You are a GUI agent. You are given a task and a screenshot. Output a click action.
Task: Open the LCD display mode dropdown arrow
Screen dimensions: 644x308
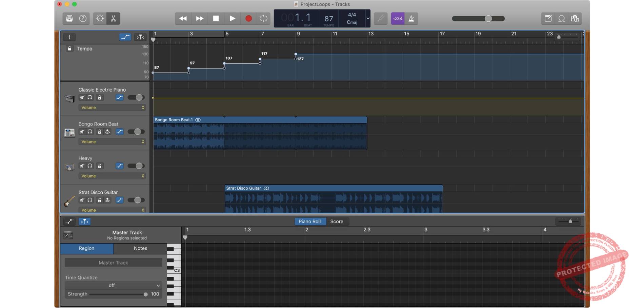tap(367, 19)
